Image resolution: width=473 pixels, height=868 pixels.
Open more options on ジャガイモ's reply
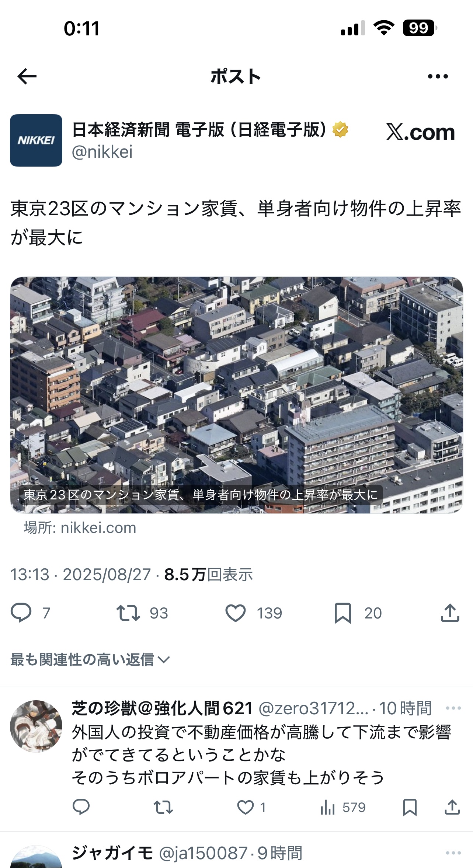(x=453, y=853)
